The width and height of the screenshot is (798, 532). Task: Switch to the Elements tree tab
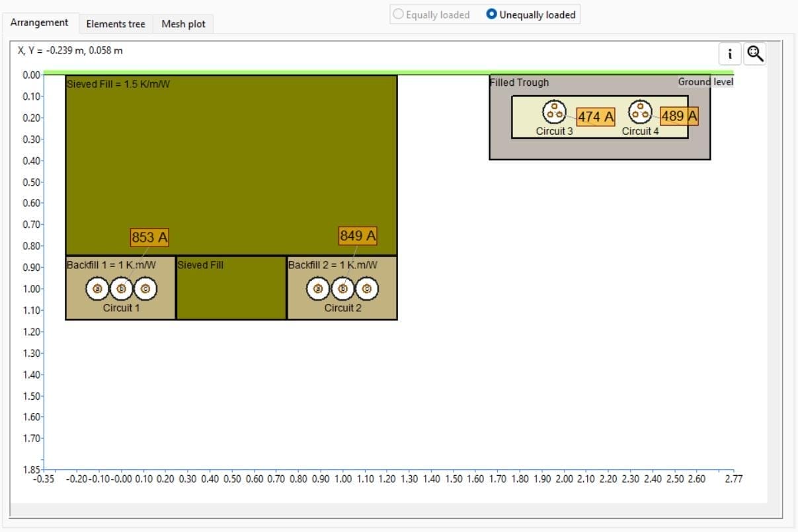[x=116, y=24]
